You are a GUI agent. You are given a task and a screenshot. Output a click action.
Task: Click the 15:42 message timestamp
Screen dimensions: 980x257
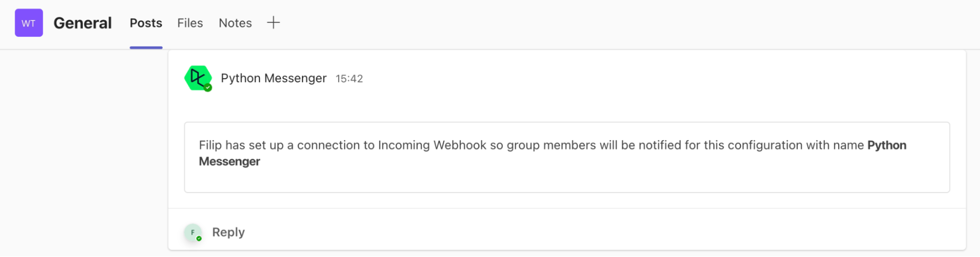click(349, 79)
